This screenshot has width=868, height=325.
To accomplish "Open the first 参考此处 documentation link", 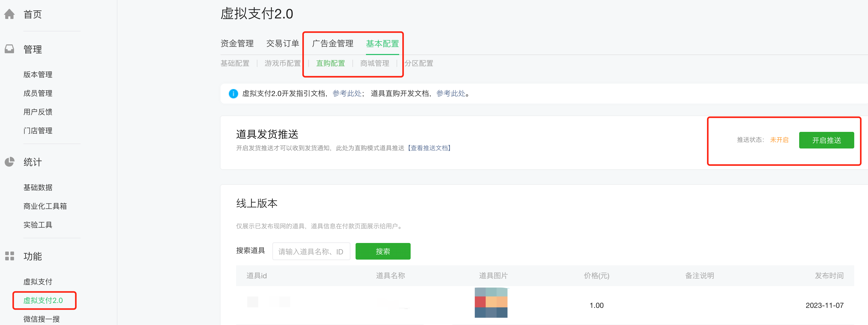I will pyautogui.click(x=347, y=94).
